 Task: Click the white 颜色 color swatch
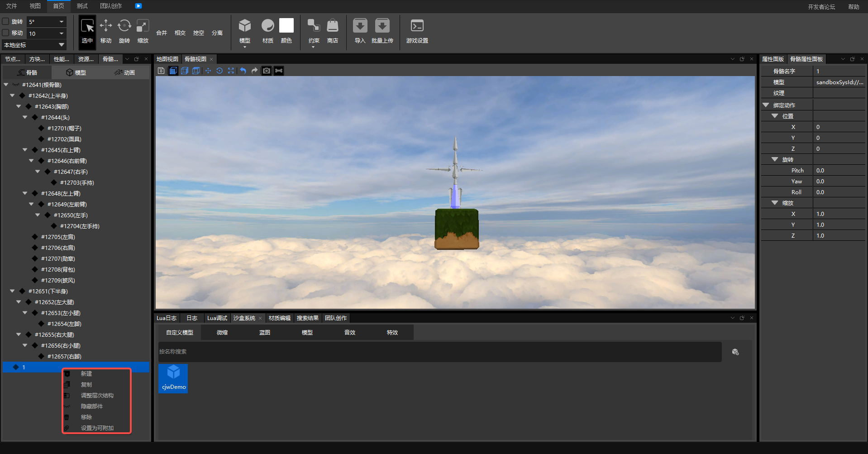point(286,26)
